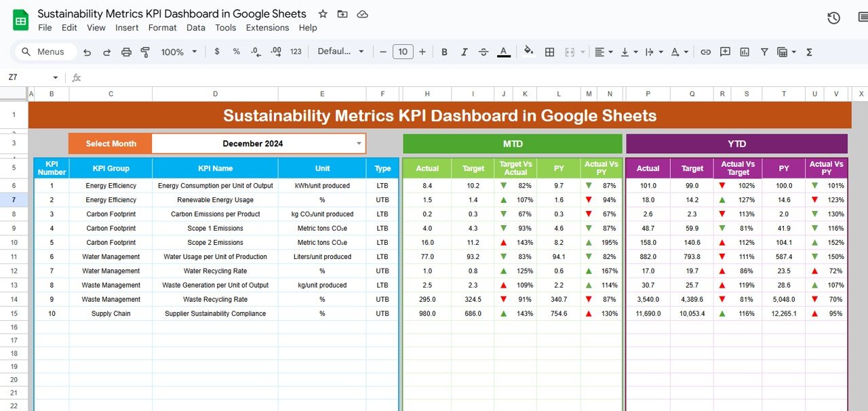
Task: Click the Menus search button
Action: click(45, 52)
